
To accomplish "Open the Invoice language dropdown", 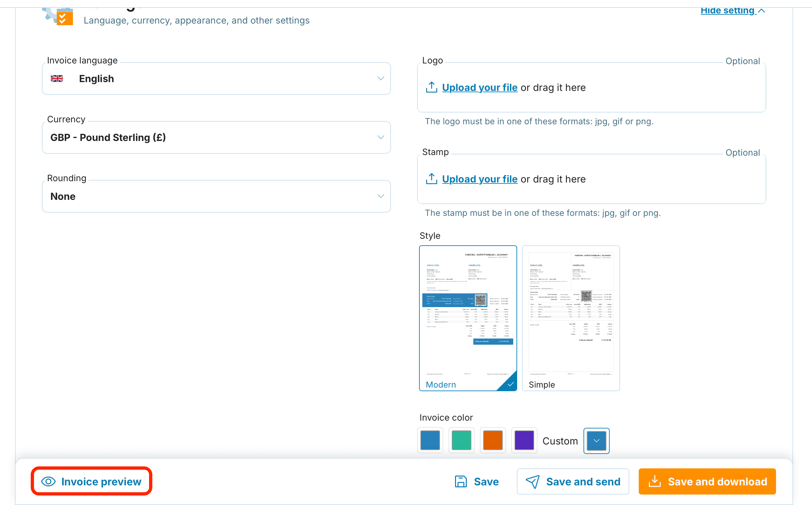I will coord(216,78).
